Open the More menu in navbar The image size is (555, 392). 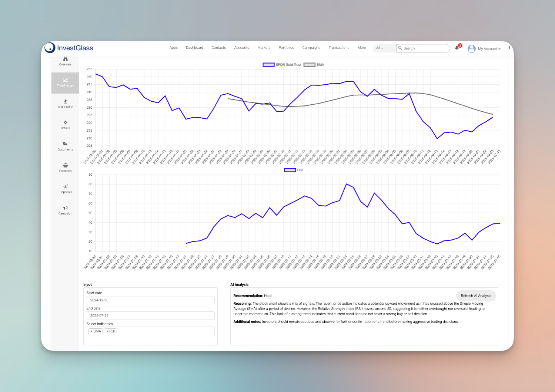(x=361, y=48)
